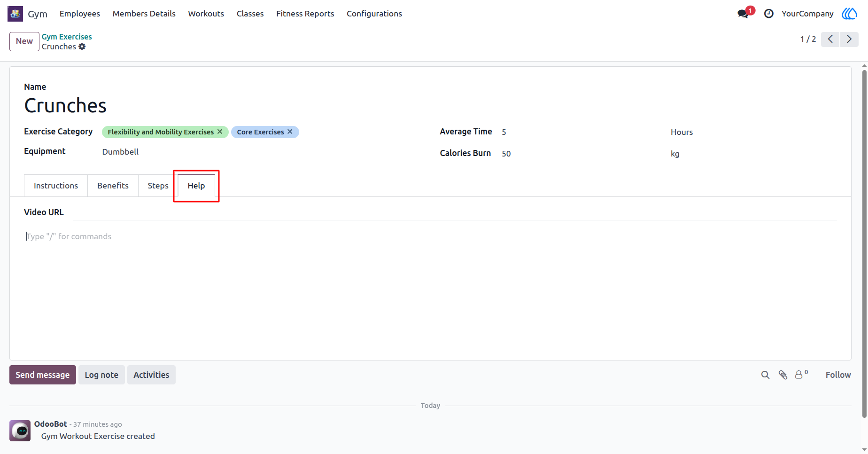
Task: Open the Workouts menu
Action: pyautogui.click(x=206, y=14)
